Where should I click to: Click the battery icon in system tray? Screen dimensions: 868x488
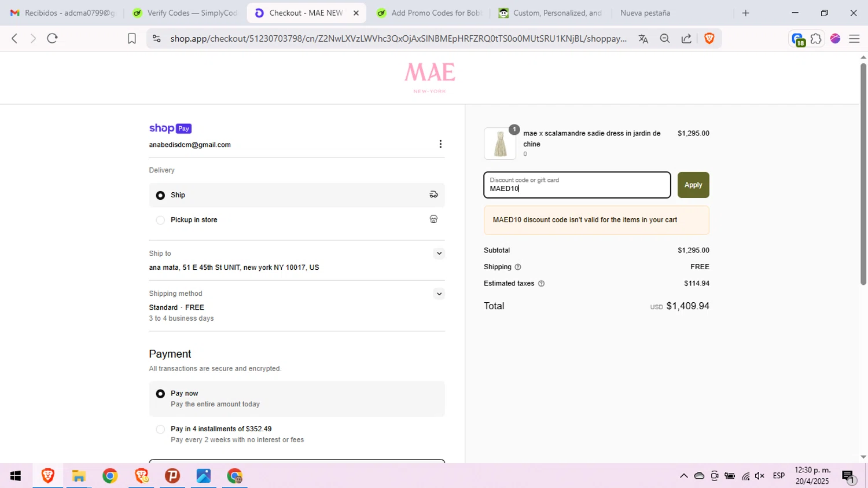click(730, 476)
